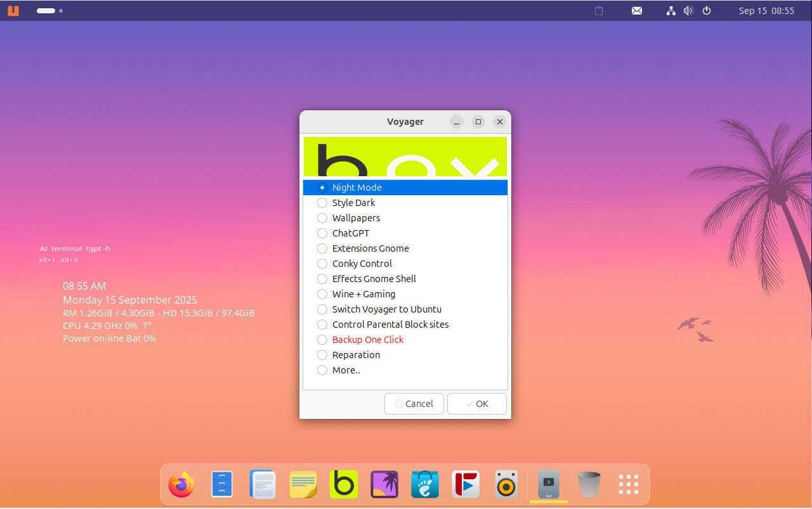Click the mail envelope icon in top bar
812x509 pixels.
pos(637,11)
